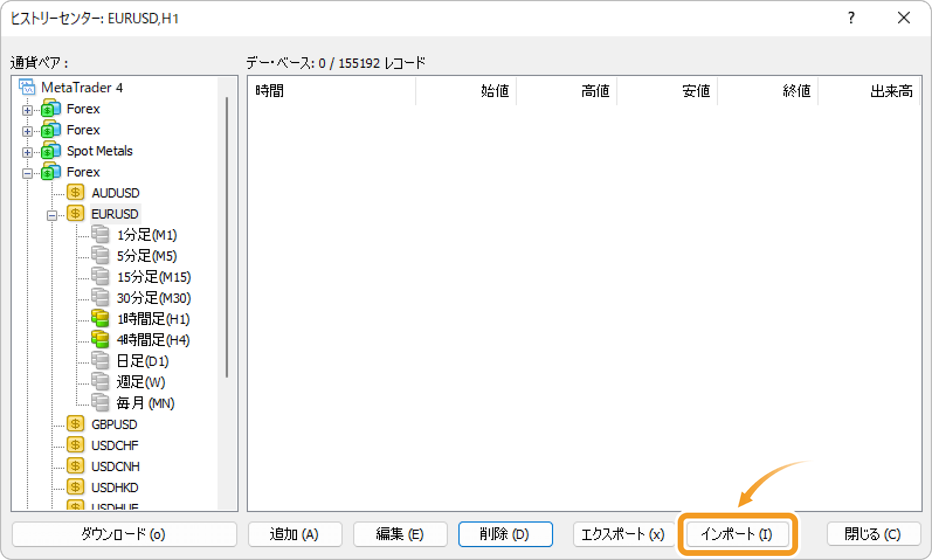Viewport: 932px width, 560px height.
Task: Click the symbol tree vertical scrollbar thumb
Action: click(227, 237)
